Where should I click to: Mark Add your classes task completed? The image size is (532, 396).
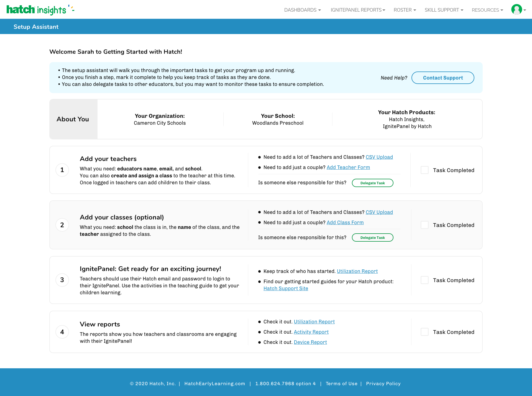click(x=424, y=225)
